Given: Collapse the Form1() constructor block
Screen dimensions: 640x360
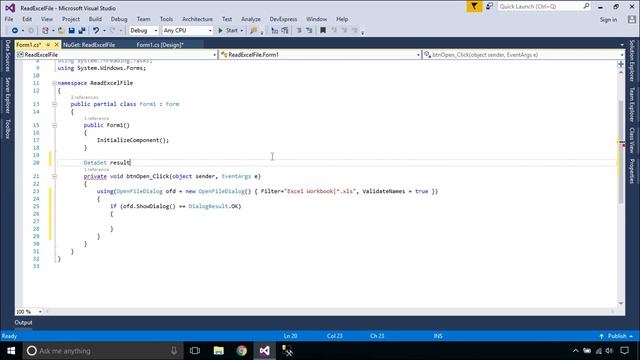Looking at the screenshot, I should point(54,125).
